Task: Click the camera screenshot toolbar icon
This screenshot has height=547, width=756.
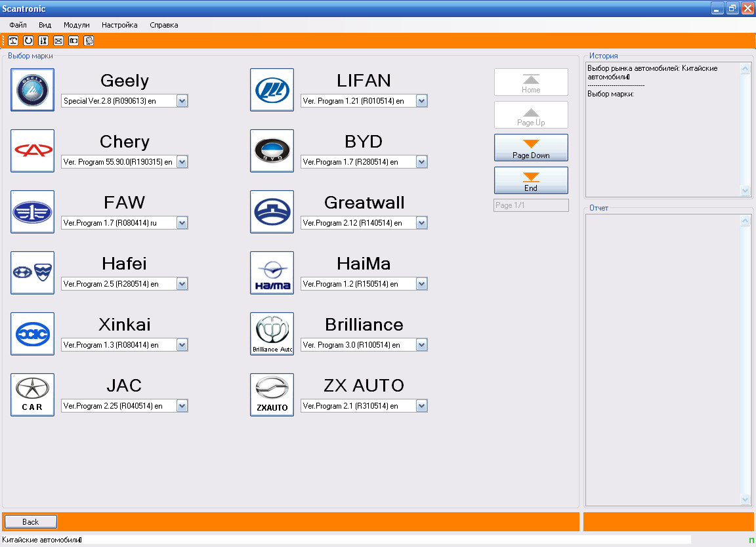Action: 73,41
